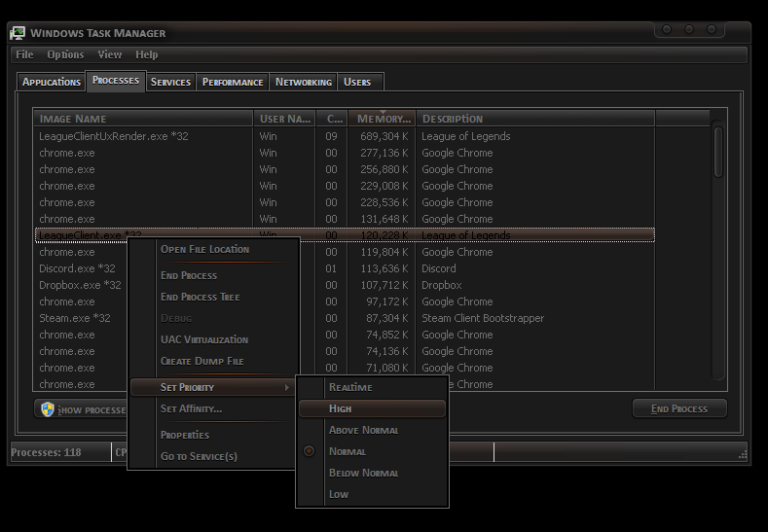Image resolution: width=768 pixels, height=532 pixels.
Task: Switch to the Applications tab
Action: click(51, 82)
